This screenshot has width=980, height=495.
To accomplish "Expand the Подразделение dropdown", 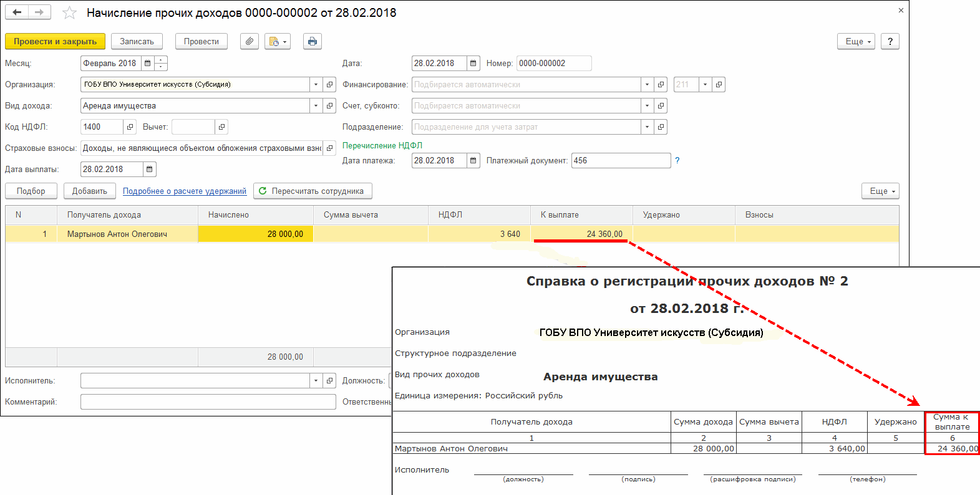I will [x=648, y=127].
